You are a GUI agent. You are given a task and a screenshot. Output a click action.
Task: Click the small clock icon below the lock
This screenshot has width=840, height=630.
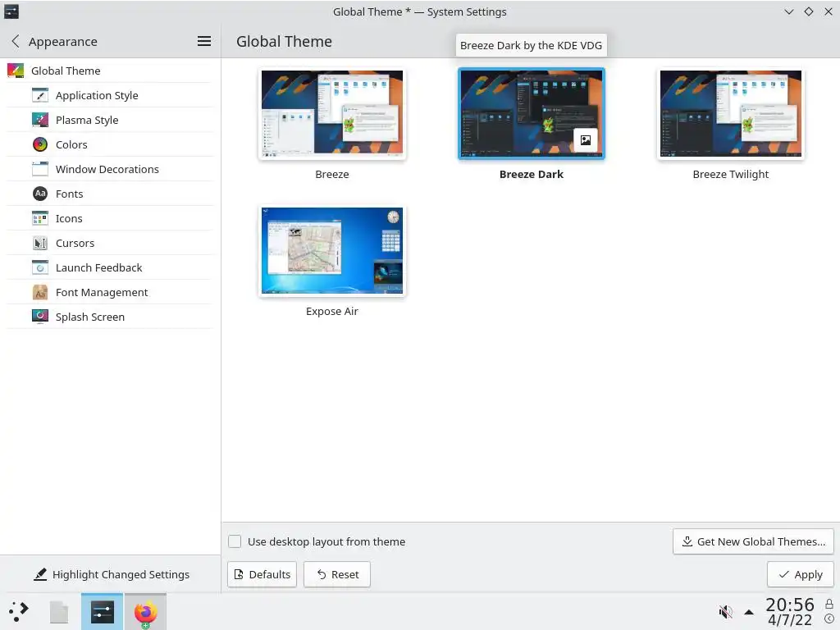click(829, 619)
